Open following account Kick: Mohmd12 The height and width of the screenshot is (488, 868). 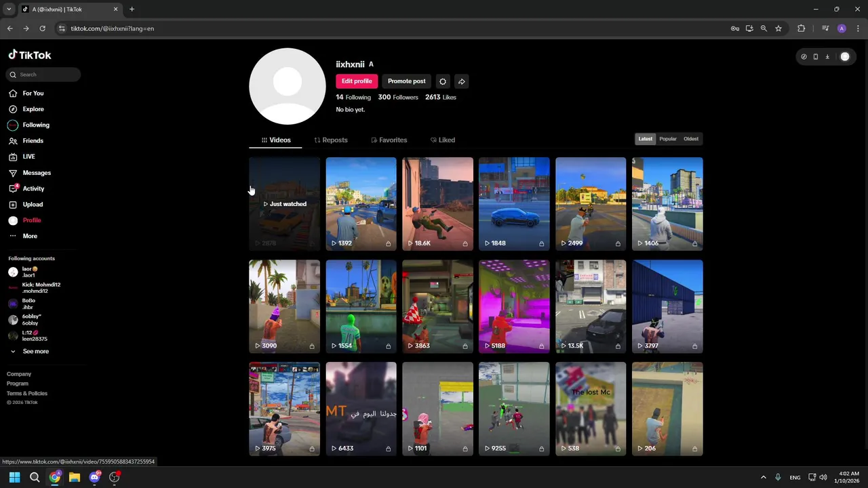[34, 288]
